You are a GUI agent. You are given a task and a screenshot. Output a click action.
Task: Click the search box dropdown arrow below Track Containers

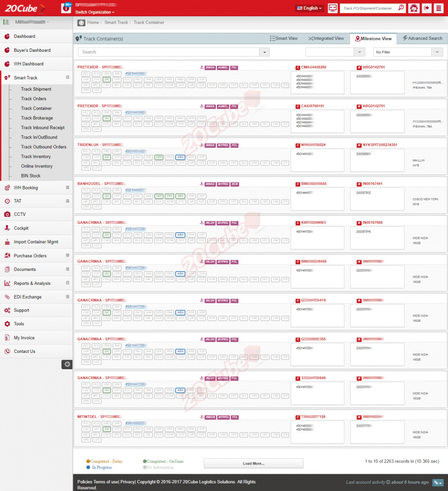[264, 51]
